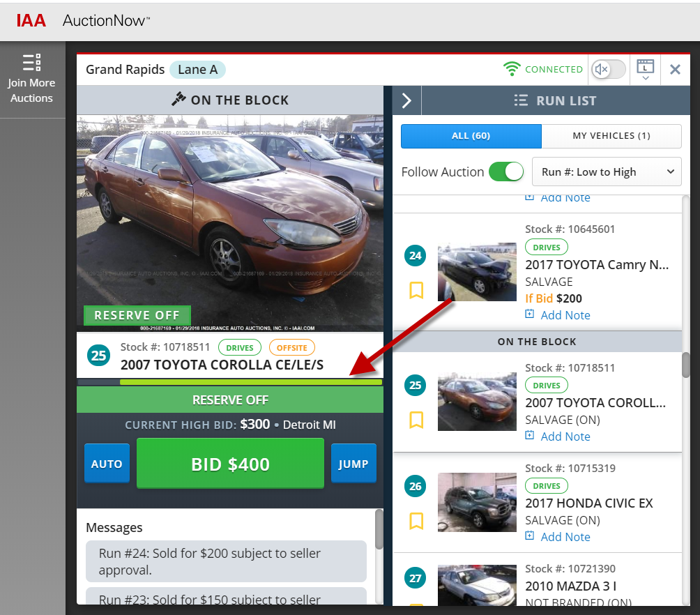This screenshot has height=615, width=700.
Task: Open the Run #: Low to High sort dropdown
Action: 607,172
